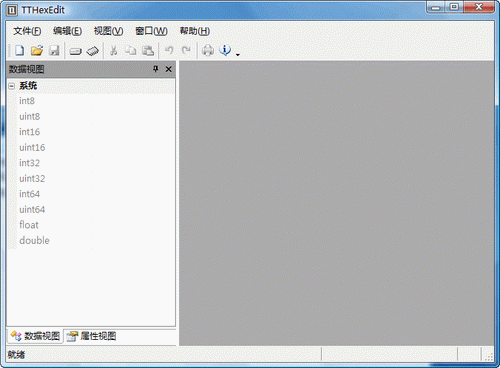Create a new file with toolbar icon
This screenshot has height=368, width=500.
click(19, 50)
